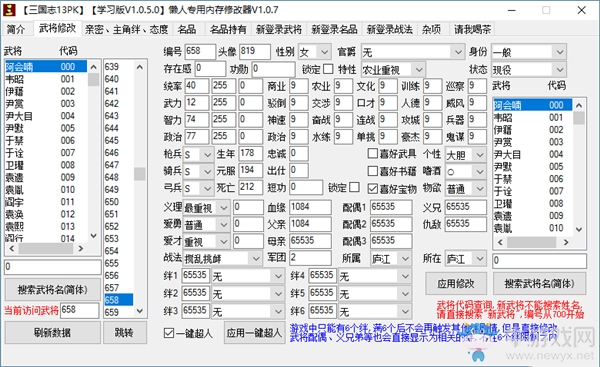Click 应用修改 button

click(456, 284)
